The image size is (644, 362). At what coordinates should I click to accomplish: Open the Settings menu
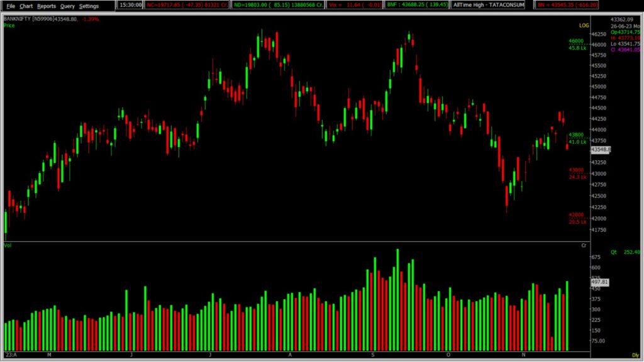[x=89, y=6]
